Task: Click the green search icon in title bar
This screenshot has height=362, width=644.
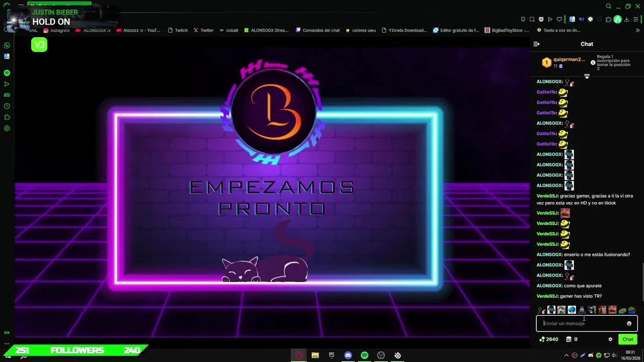Action: pyautogui.click(x=608, y=7)
